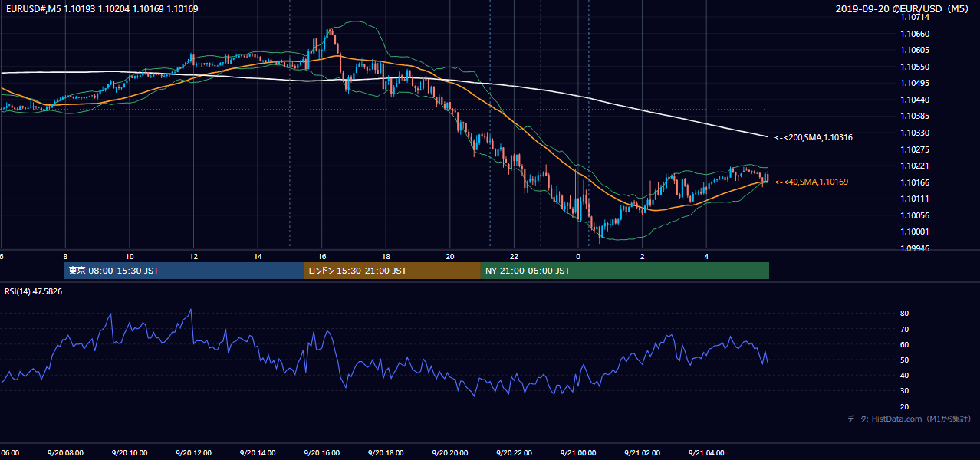980x460 pixels.
Task: Click bottom time label 9/20 12:00
Action: click(193, 453)
